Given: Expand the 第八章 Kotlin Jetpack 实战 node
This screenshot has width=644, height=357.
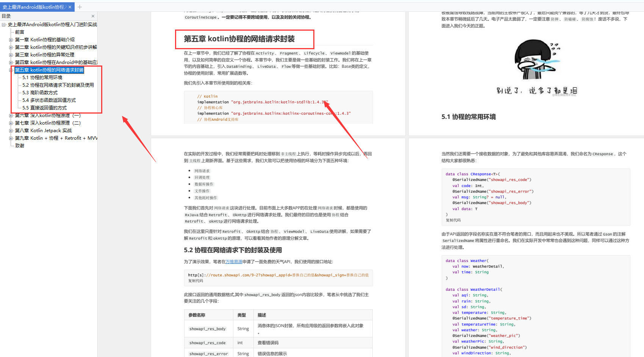Looking at the screenshot, I should (x=11, y=131).
